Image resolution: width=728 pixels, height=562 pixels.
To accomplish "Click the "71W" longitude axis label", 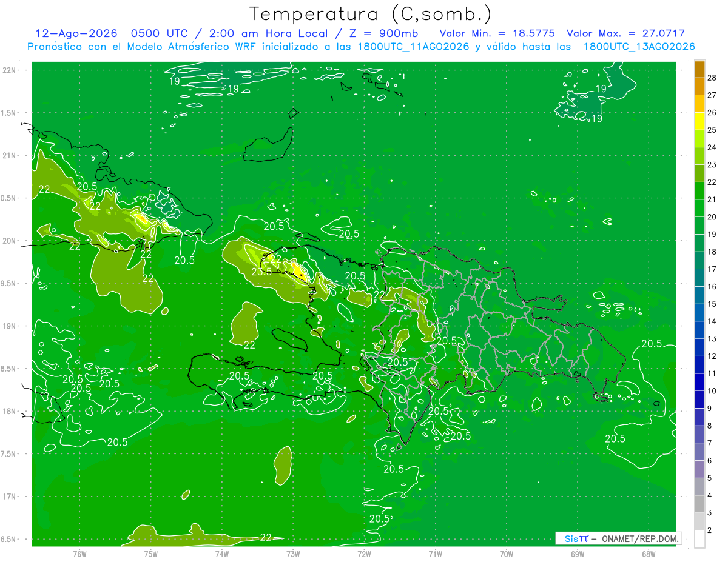I will 435,554.
